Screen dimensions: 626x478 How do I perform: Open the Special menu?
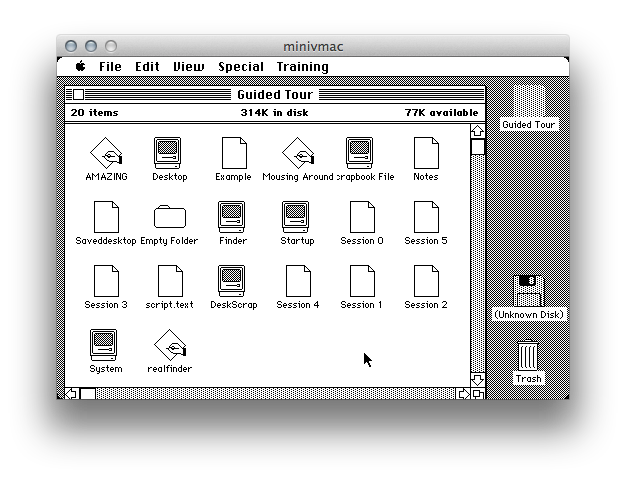[241, 67]
